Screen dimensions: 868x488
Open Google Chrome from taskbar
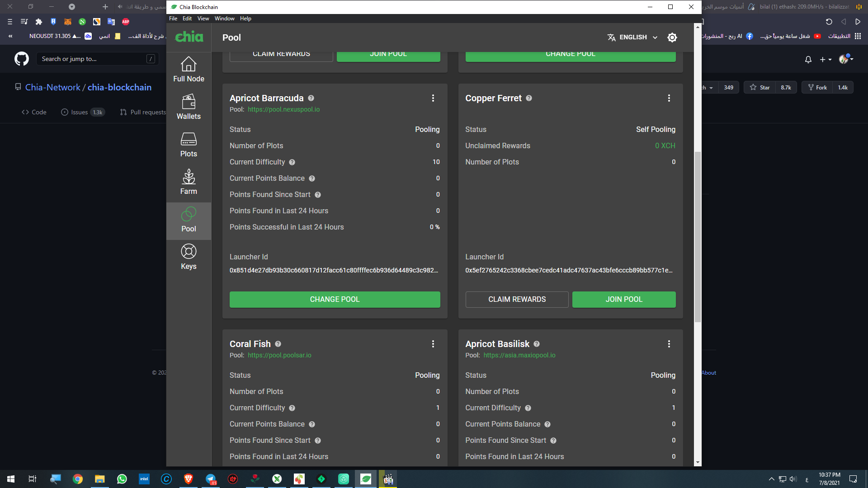tap(78, 479)
